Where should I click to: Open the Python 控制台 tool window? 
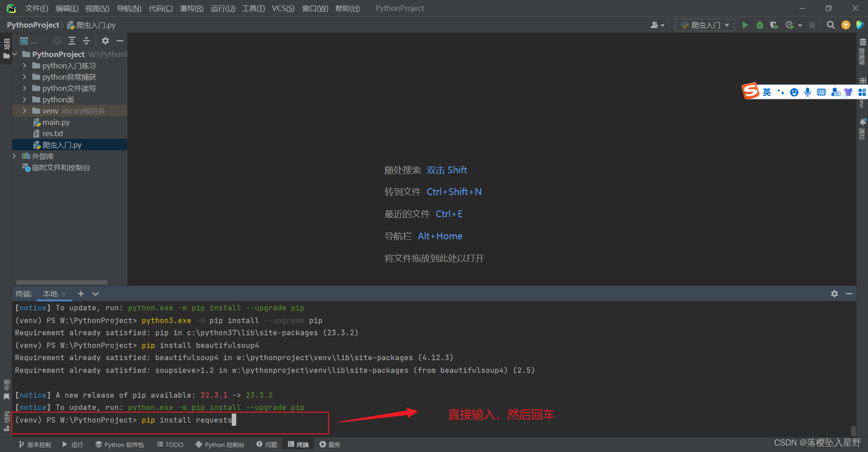pos(220,445)
